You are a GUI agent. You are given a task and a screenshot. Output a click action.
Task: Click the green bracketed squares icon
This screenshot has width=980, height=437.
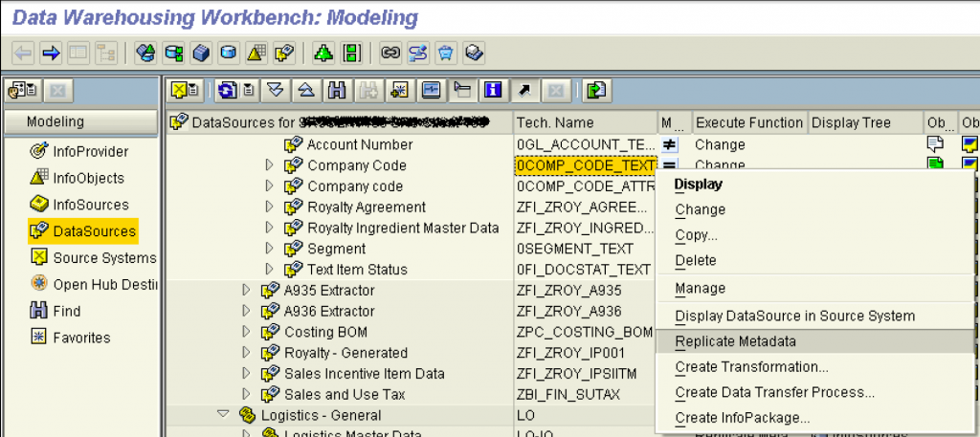coord(352,53)
